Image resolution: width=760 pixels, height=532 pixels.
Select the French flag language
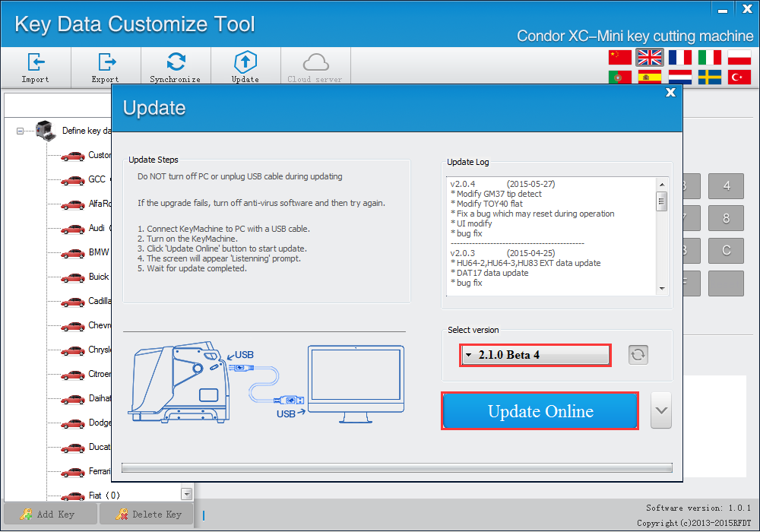click(x=680, y=57)
